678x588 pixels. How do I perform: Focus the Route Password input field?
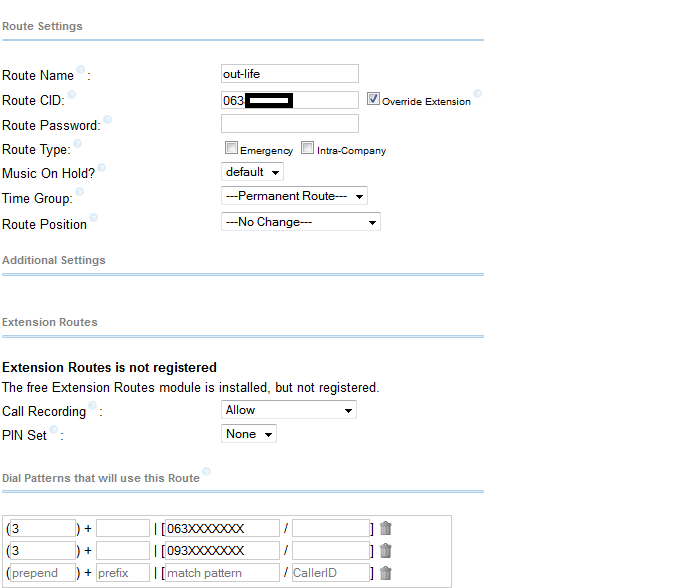tap(289, 124)
